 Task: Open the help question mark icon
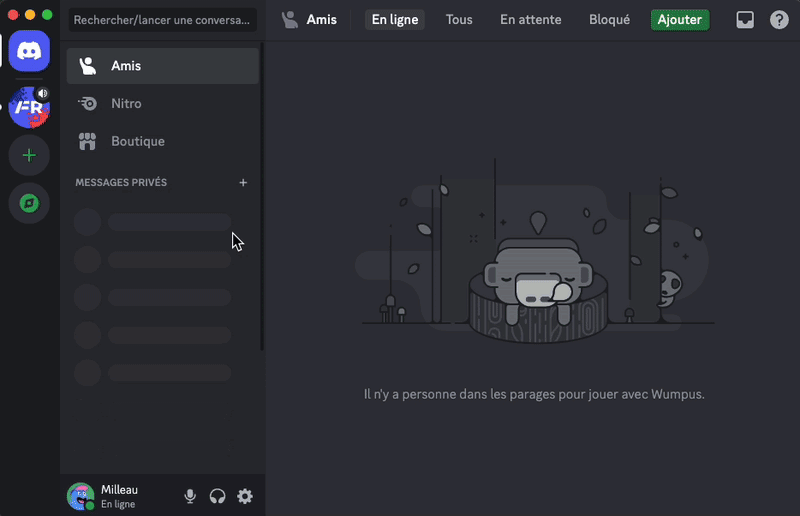pyautogui.click(x=779, y=20)
